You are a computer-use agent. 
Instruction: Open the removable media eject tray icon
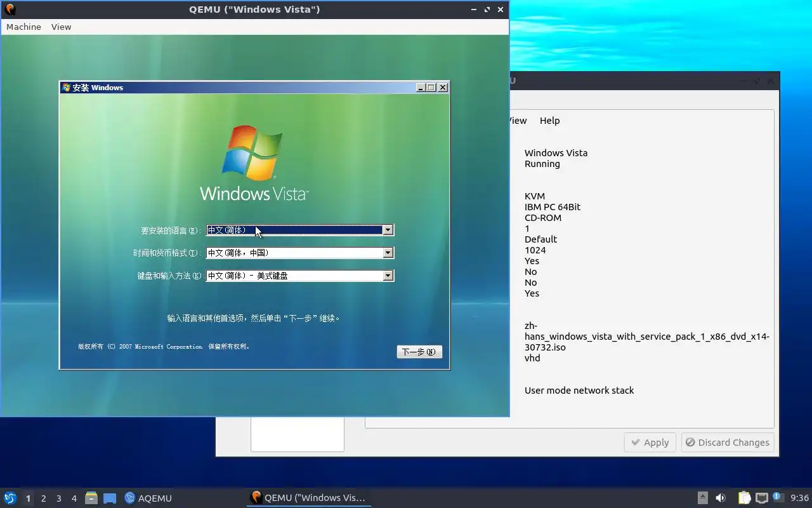tap(702, 498)
